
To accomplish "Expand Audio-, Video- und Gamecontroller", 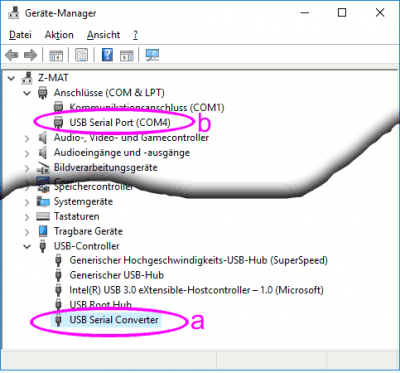I will pos(27,138).
